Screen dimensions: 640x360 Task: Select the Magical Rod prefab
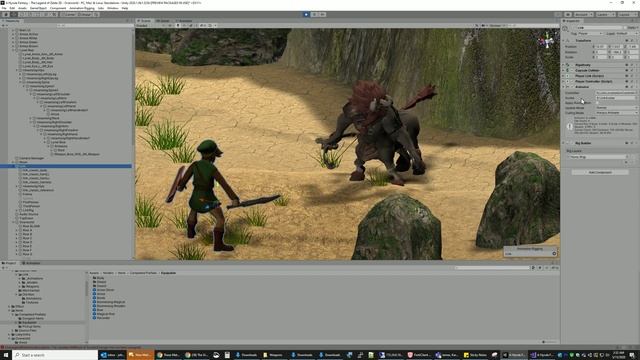point(103,314)
